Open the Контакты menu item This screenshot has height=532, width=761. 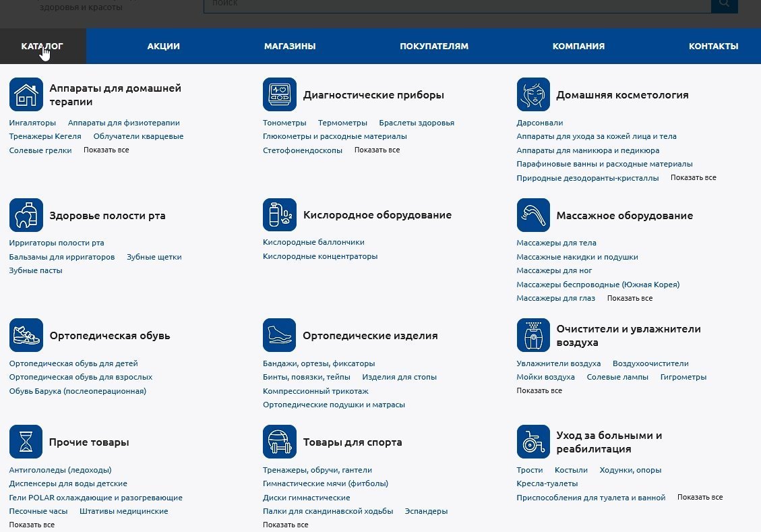(713, 46)
